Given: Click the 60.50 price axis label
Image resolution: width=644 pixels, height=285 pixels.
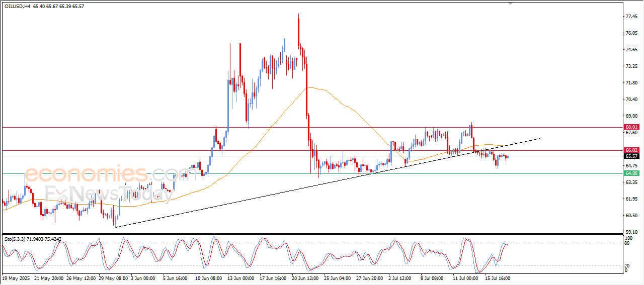Looking at the screenshot, I should pos(632,216).
